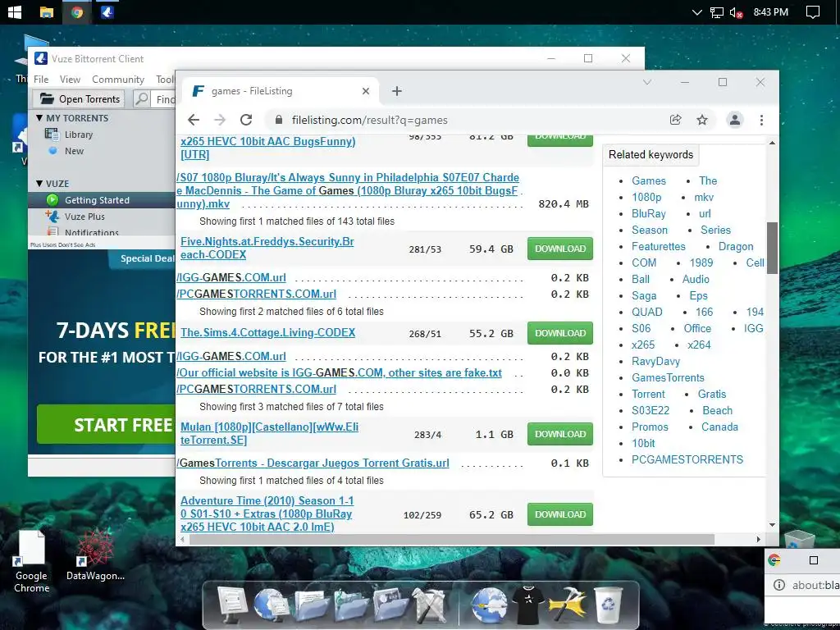Viewport: 840px width, 630px height.
Task: Click the vertical scrollbar thumb on the page
Action: (772, 248)
